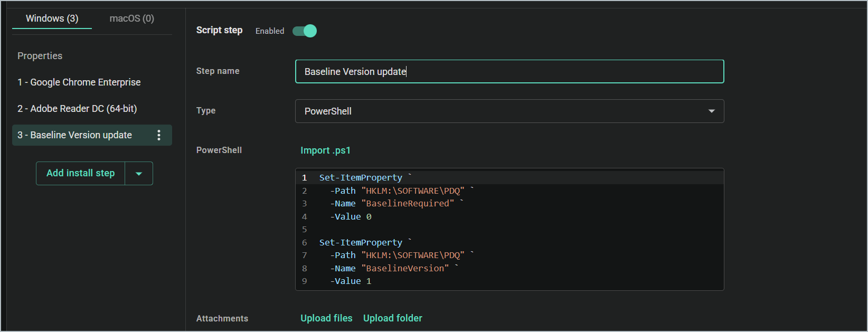Click the -Value 0 line in the script
The width and height of the screenshot is (868, 332).
click(x=351, y=217)
